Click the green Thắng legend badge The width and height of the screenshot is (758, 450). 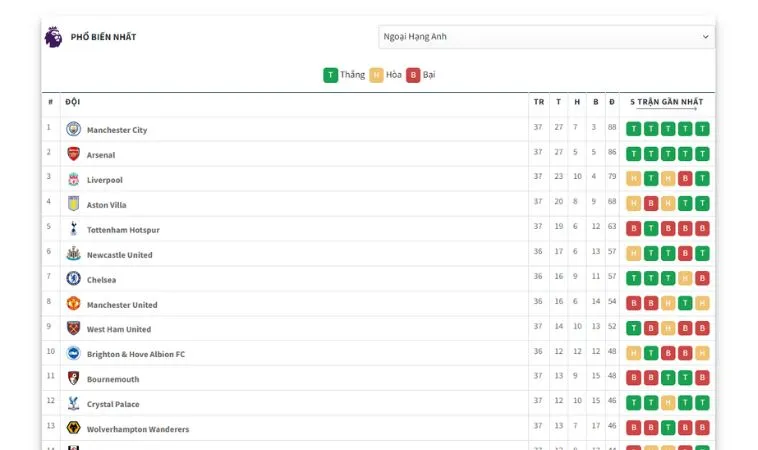[x=330, y=74]
